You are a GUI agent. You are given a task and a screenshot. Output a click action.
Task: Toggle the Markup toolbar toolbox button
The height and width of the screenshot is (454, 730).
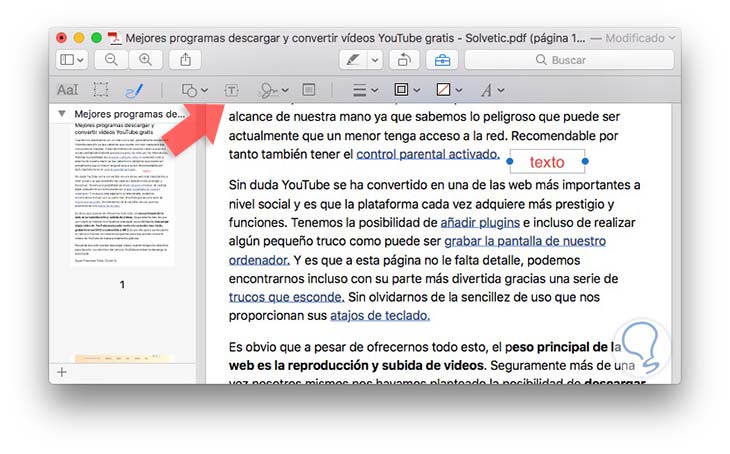(442, 60)
